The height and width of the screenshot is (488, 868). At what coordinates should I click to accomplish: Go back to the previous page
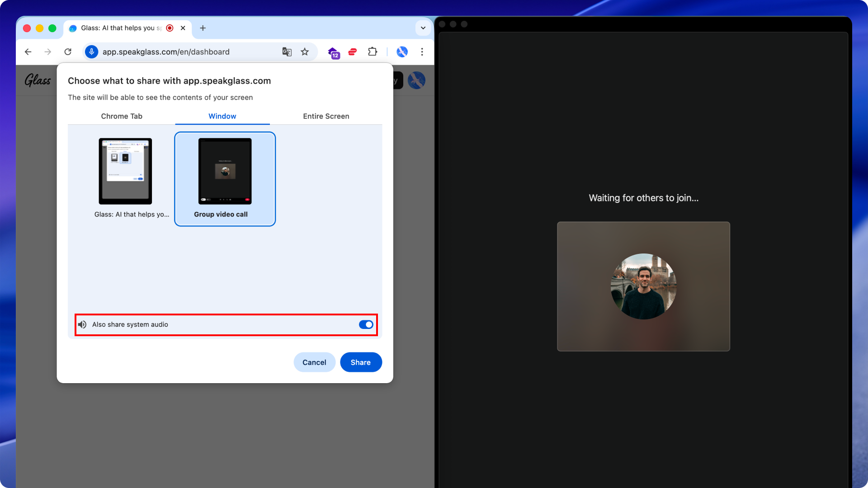pos(28,52)
